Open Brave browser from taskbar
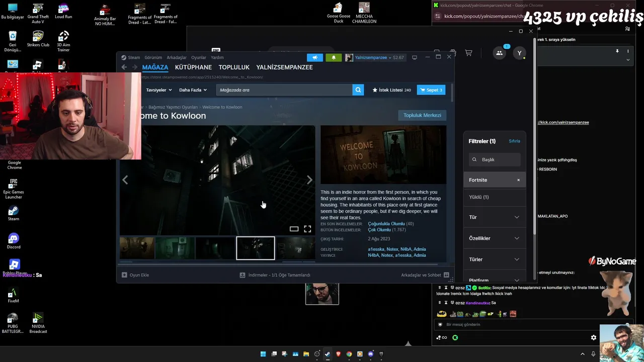 pyautogui.click(x=338, y=354)
